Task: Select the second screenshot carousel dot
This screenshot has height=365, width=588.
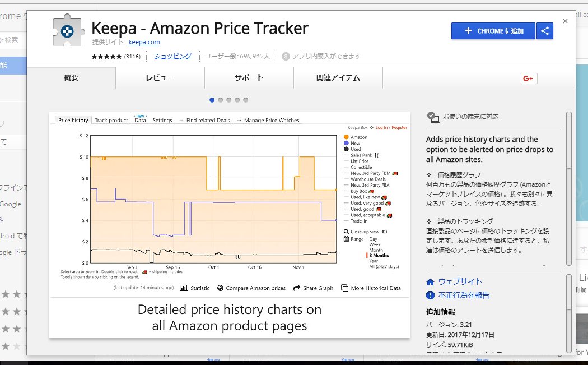Action: coord(221,100)
